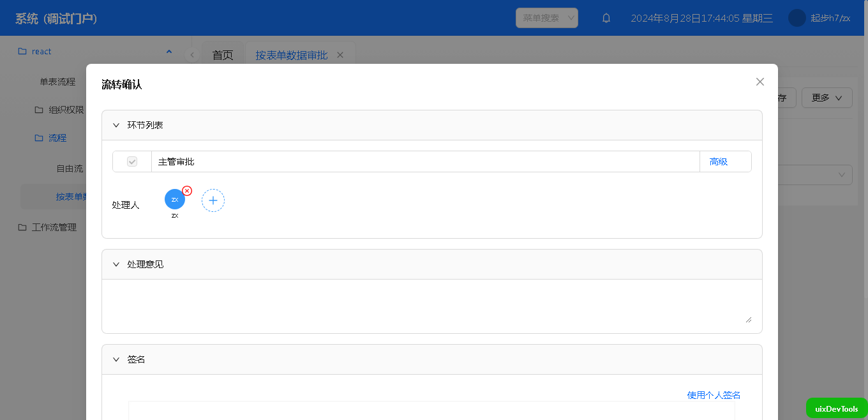Click the signature drawing canvas

point(431,410)
